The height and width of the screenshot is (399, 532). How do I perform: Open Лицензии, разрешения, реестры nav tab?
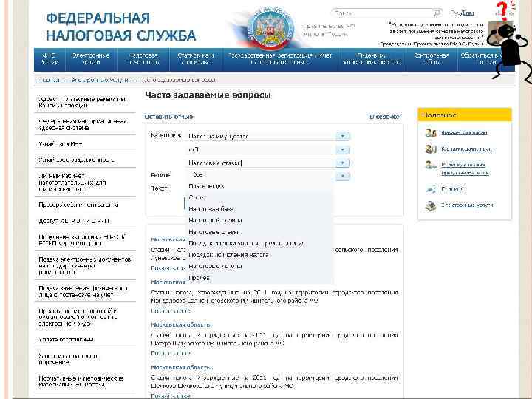pyautogui.click(x=372, y=58)
